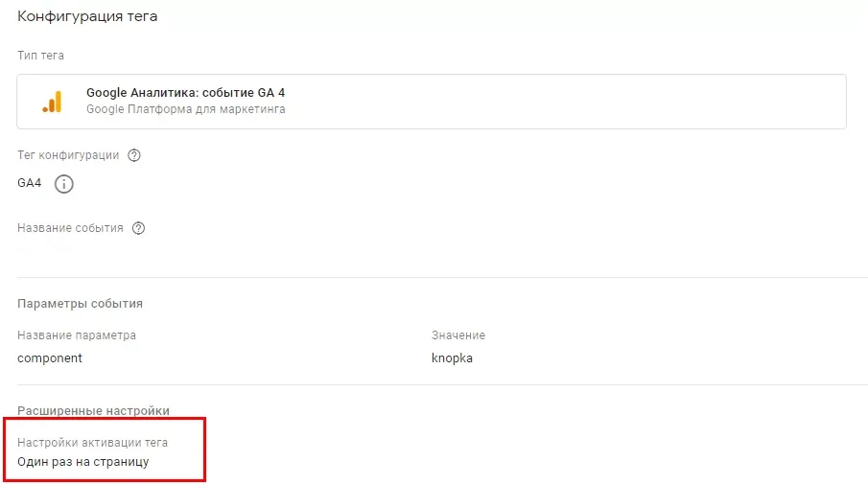The width and height of the screenshot is (868, 484).
Task: Open the Один раз на страницу firing option
Action: [x=83, y=462]
